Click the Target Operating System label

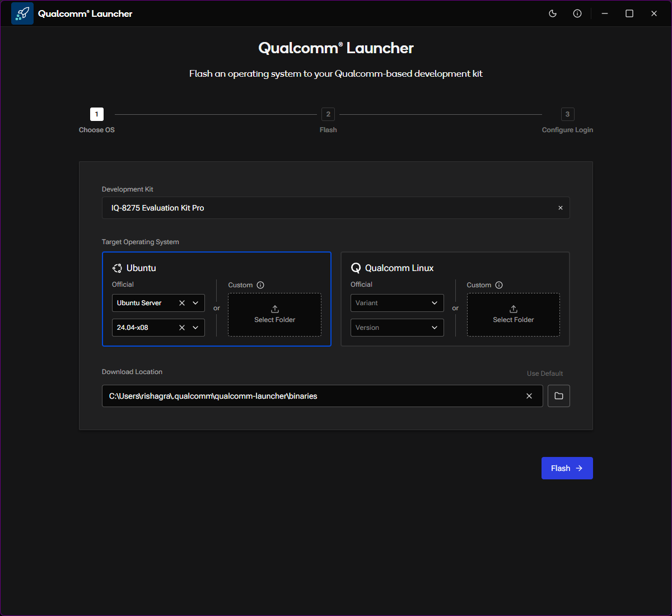pos(141,242)
